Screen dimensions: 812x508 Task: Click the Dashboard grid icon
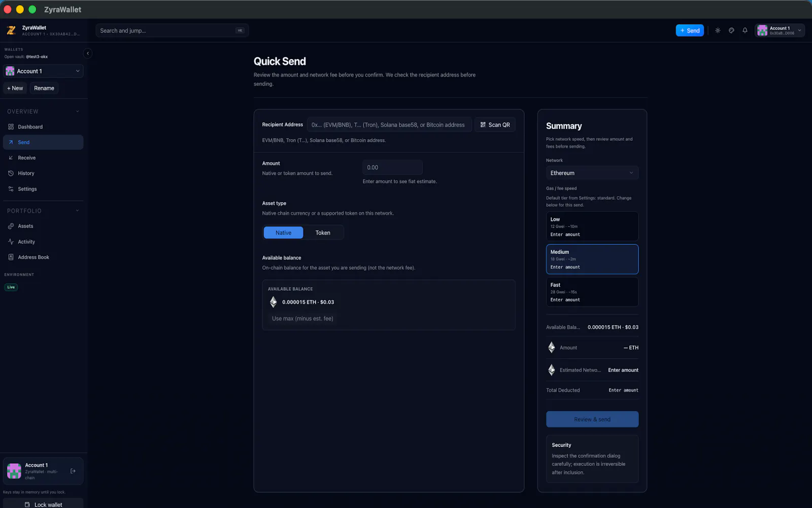11,127
